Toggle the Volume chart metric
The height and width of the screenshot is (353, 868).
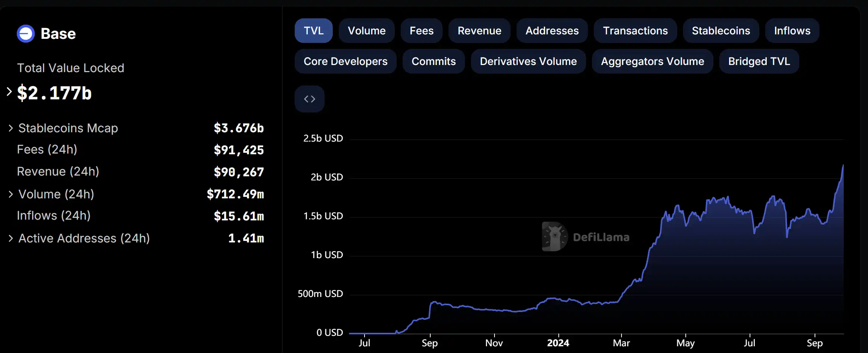click(x=366, y=31)
